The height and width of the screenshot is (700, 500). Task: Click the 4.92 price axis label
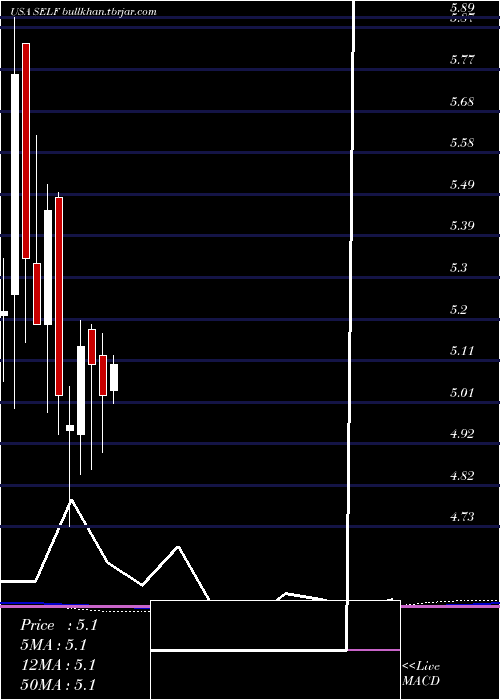click(x=462, y=433)
